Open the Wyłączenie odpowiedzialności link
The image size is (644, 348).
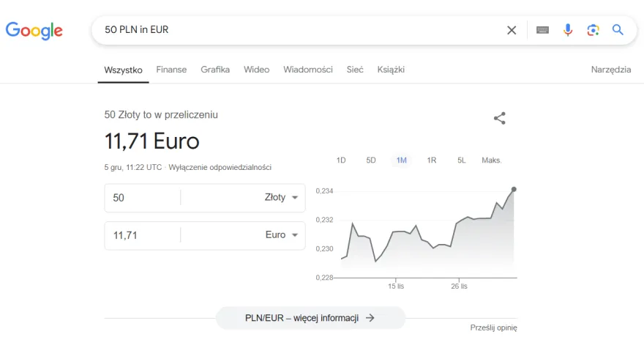click(x=220, y=168)
